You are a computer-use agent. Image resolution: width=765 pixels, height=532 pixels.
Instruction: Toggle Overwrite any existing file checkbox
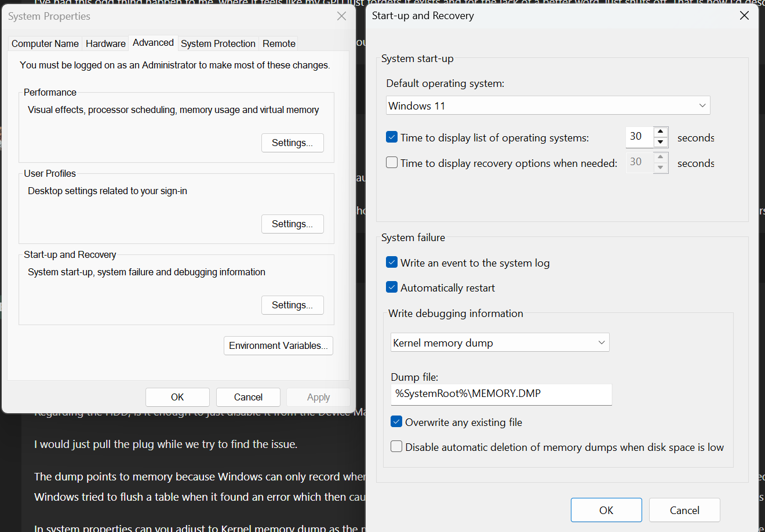pos(396,422)
